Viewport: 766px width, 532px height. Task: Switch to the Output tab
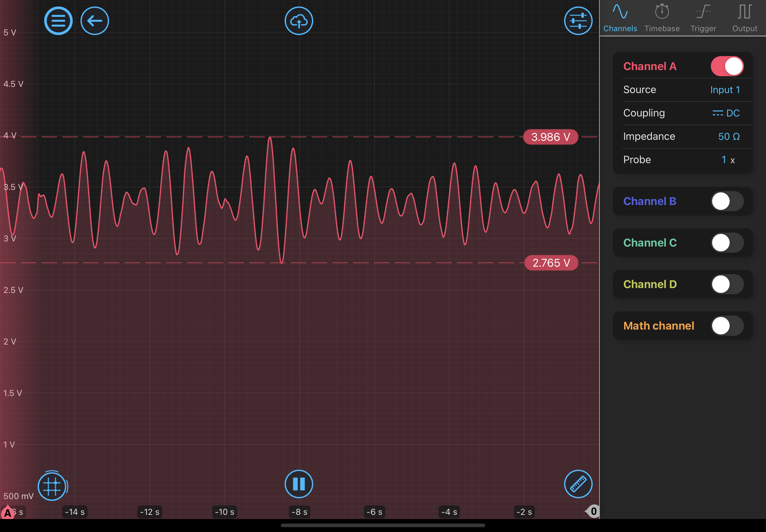tap(745, 18)
